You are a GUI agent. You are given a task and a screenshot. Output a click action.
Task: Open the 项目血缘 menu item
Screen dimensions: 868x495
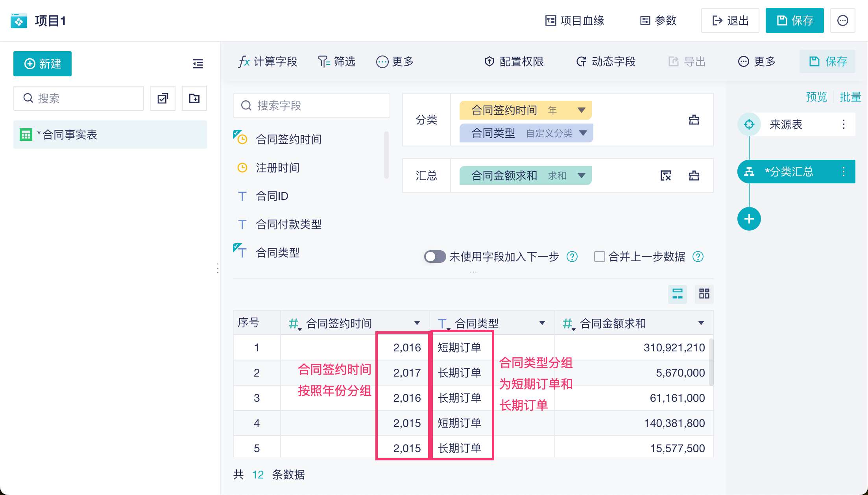click(574, 20)
